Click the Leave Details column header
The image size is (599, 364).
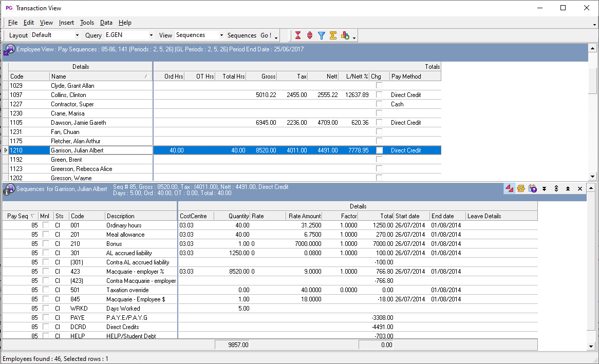[501, 216]
